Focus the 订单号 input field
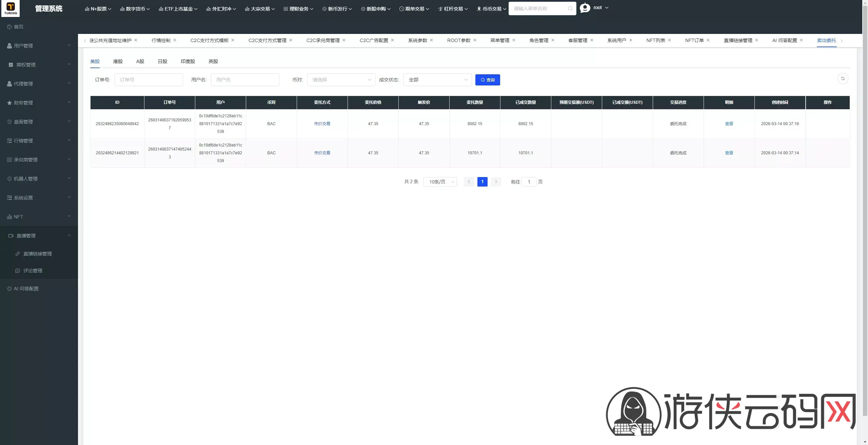 point(149,80)
